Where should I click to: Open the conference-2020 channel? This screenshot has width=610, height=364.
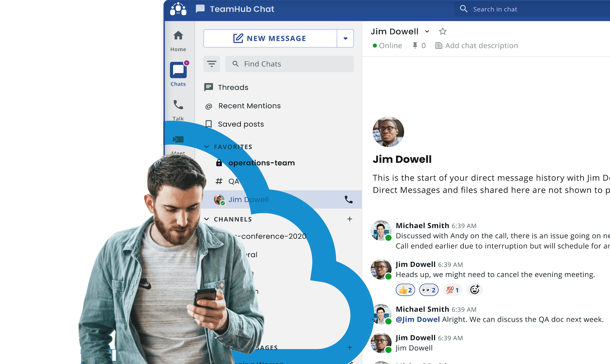tap(271, 236)
